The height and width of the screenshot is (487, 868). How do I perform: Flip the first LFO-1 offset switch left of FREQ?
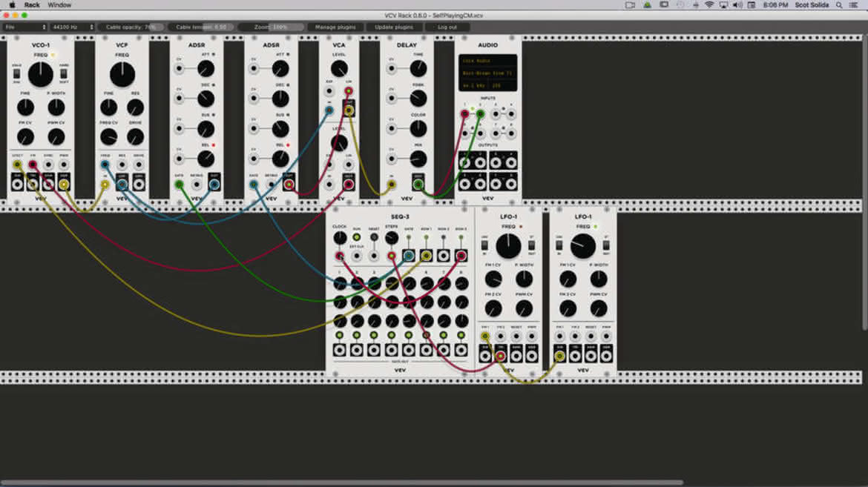click(485, 245)
